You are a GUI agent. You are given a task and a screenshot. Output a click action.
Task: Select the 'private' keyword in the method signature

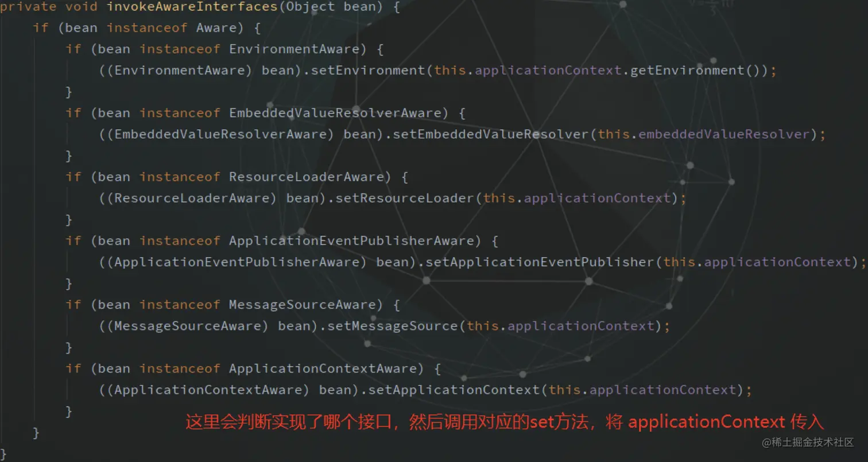click(29, 7)
